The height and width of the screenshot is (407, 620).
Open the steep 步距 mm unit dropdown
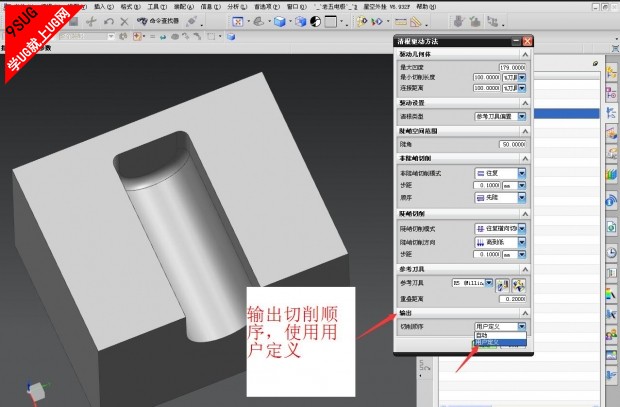pyautogui.click(x=514, y=254)
